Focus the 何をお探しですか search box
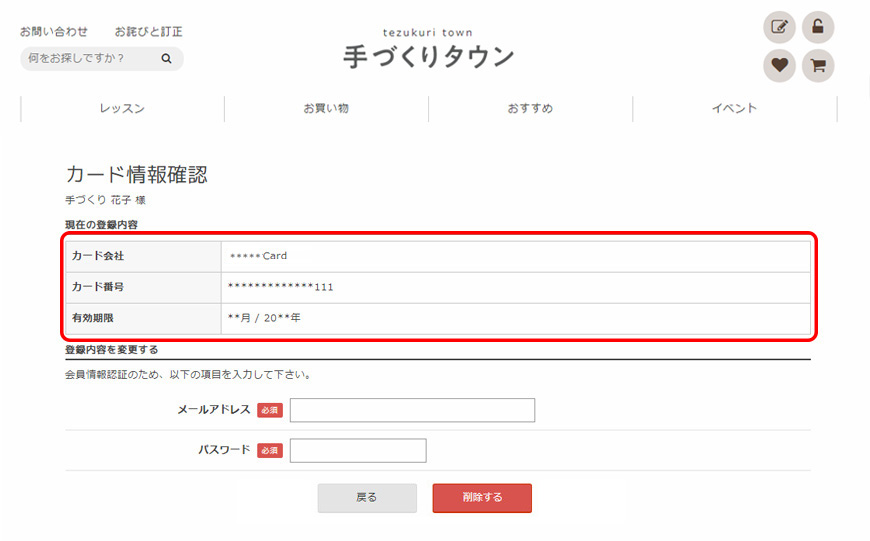870x541 pixels. (90, 59)
